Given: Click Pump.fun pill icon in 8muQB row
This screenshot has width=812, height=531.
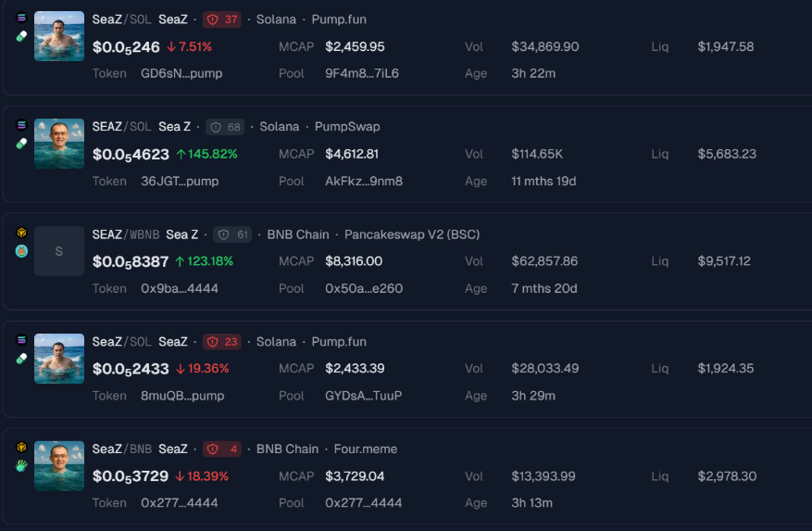Looking at the screenshot, I should (21, 359).
